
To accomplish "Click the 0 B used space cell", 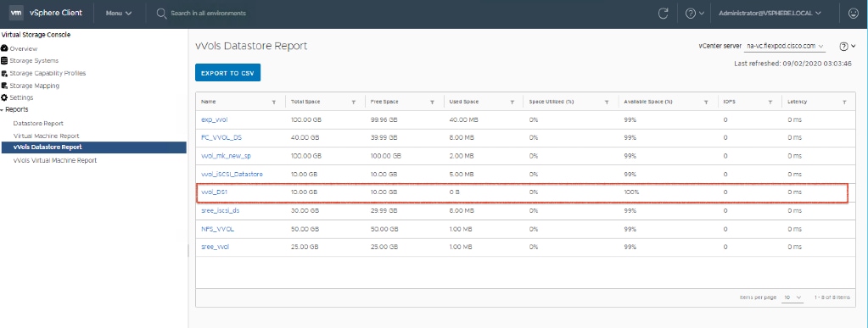I will coord(455,192).
